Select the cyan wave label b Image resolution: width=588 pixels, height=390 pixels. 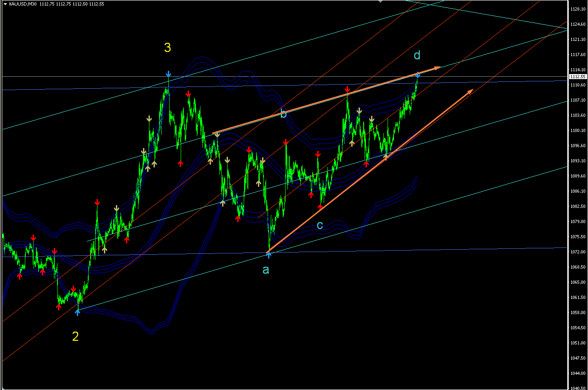[283, 114]
